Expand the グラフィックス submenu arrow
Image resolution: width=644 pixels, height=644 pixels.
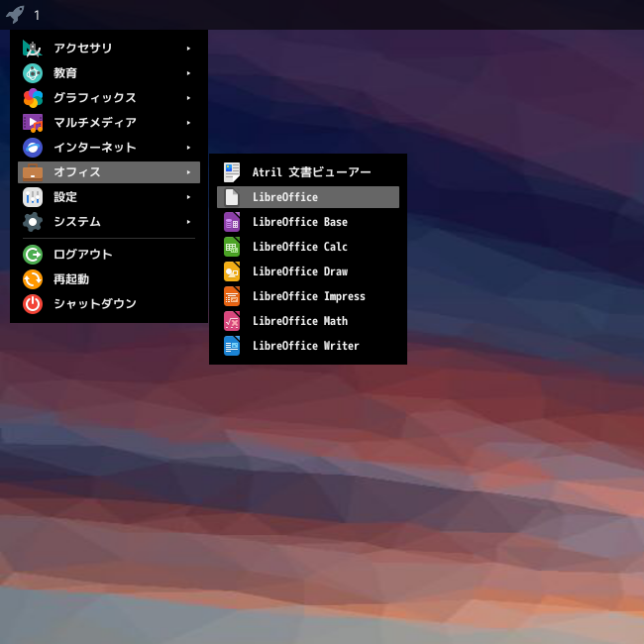[x=188, y=98]
